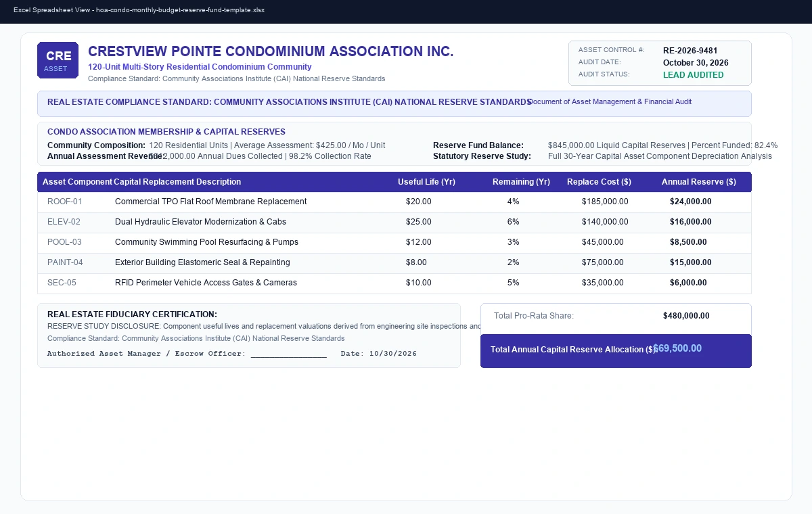812x514 pixels.
Task: Select the $10.00 useful life cell
Action: coord(419,283)
